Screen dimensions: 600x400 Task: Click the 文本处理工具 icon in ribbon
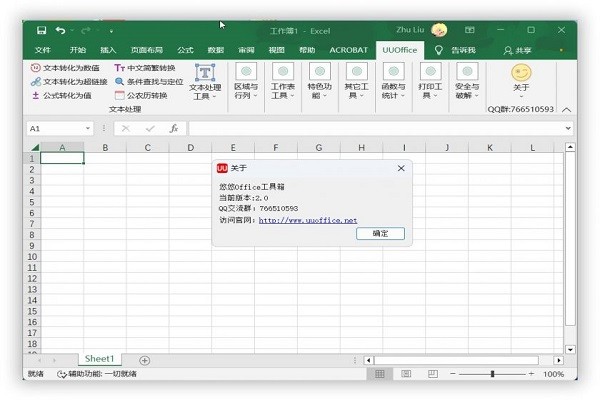pyautogui.click(x=205, y=73)
